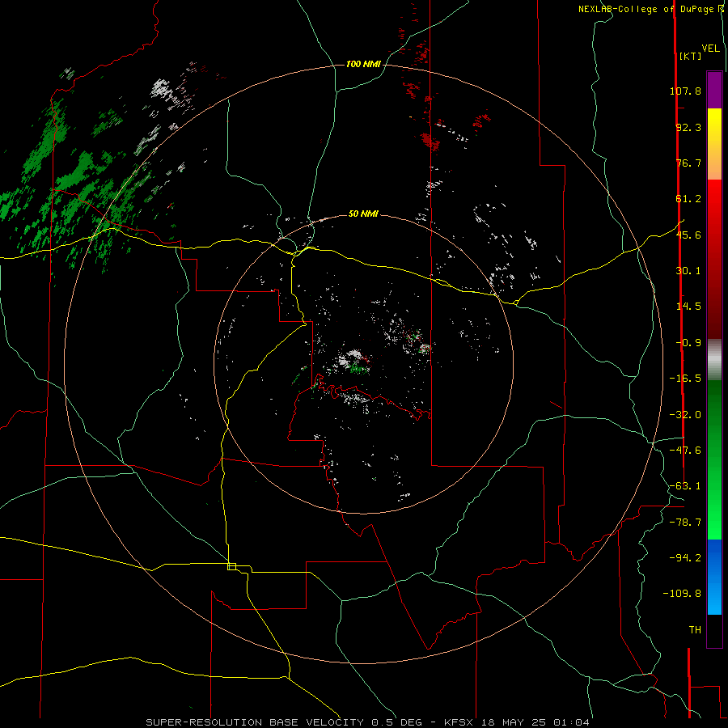Click the TH label on the legend
The height and width of the screenshot is (728, 728).
tap(695, 630)
